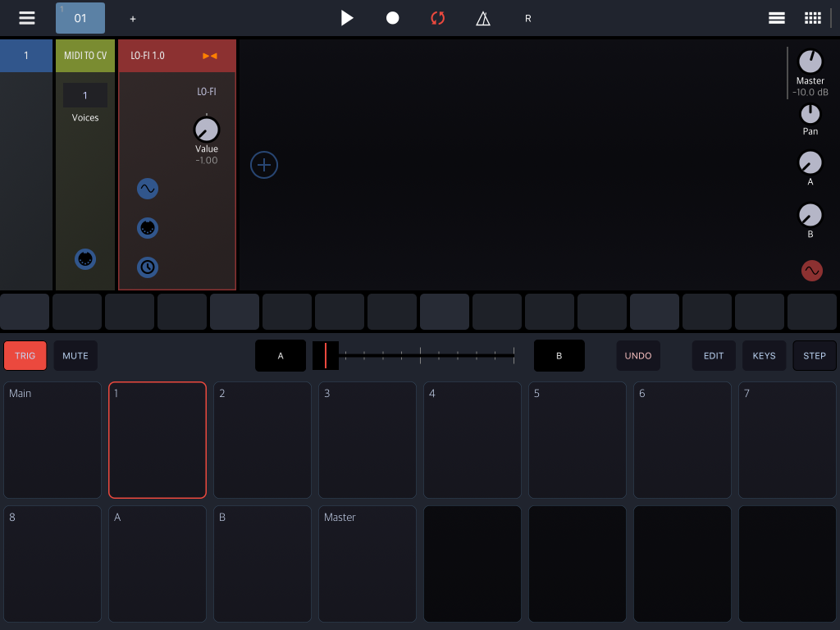Click the clock port icon on LO-FI module
This screenshot has height=630, width=840.
coord(148,267)
